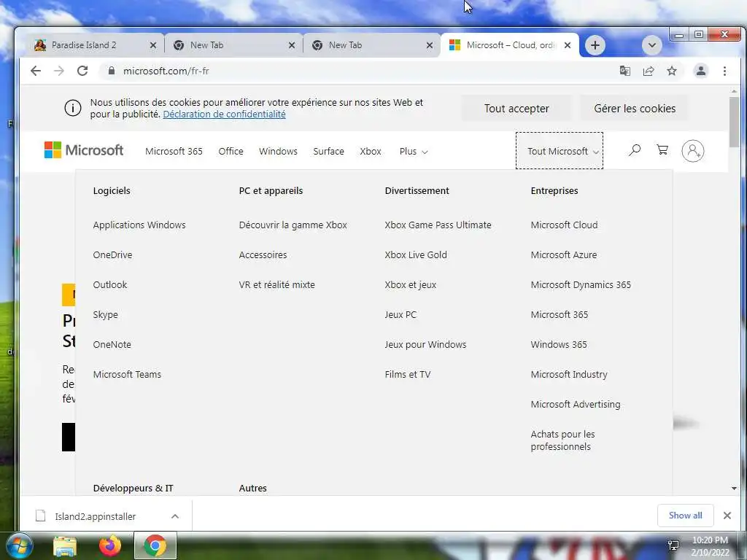This screenshot has height=560, width=747.
Task: Open OneNote link
Action: point(112,344)
